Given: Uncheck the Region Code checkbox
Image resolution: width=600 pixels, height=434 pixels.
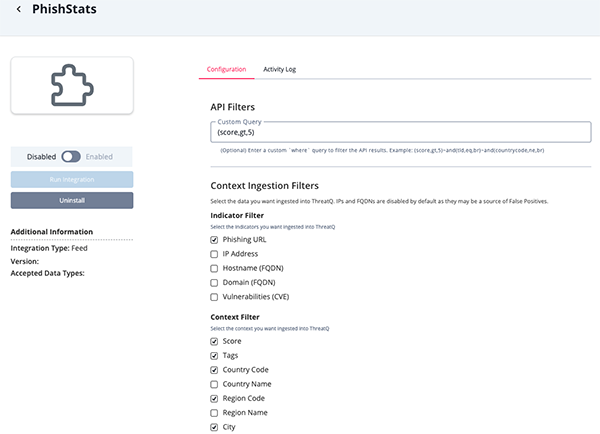Looking at the screenshot, I should coord(214,399).
